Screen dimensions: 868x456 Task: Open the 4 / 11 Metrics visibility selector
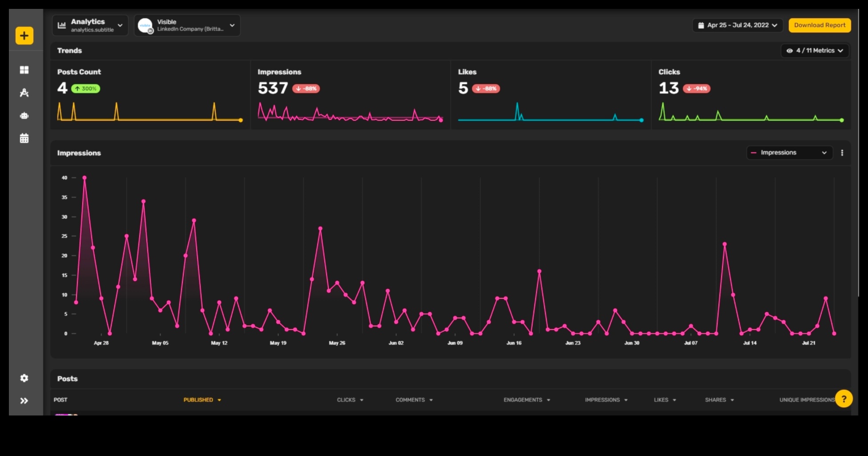(815, 51)
